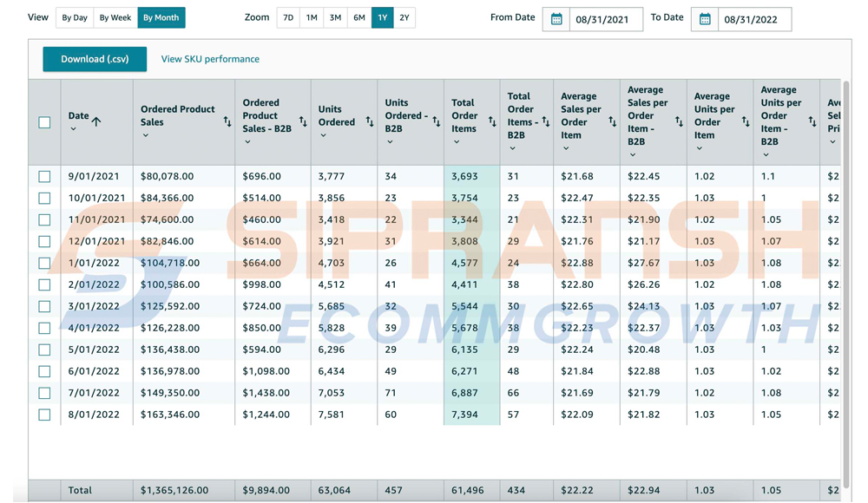Click sort arrows for Total Order Items
This screenshot has height=503, width=868.
pos(492,122)
